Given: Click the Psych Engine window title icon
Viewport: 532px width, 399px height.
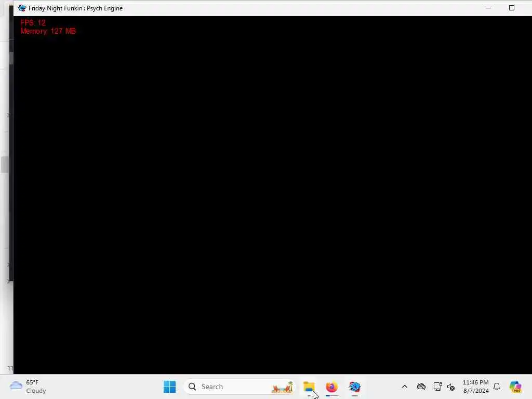Looking at the screenshot, I should [x=22, y=8].
